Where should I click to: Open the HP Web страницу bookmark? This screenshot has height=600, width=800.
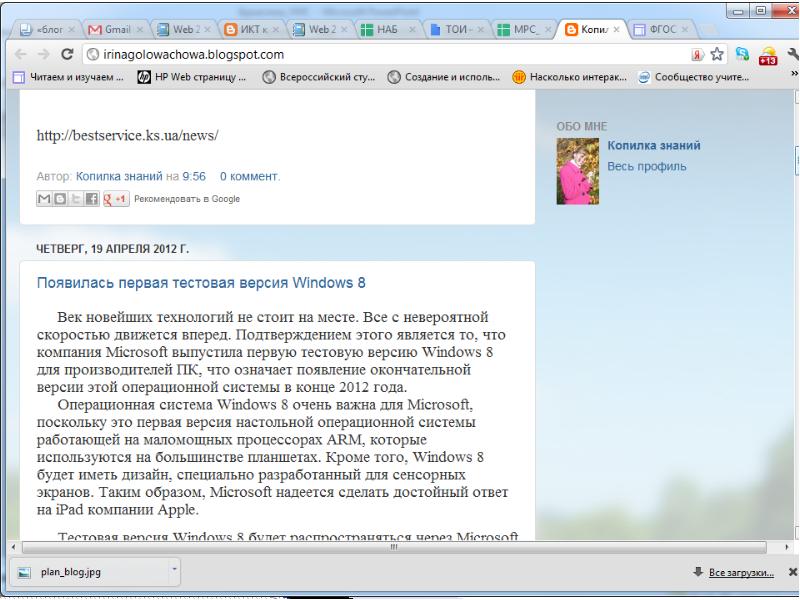196,79
